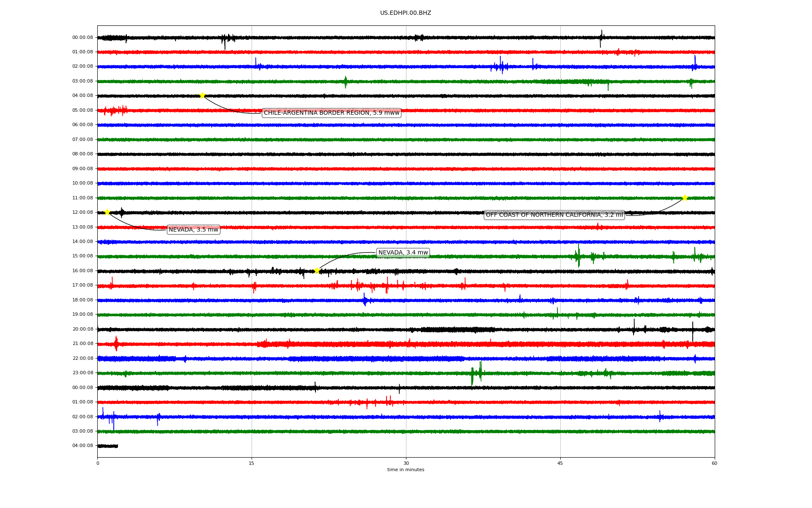Click the US.EDHPI.00.BHZ plot title
Viewport: 812px width, 508px height.
405,13
